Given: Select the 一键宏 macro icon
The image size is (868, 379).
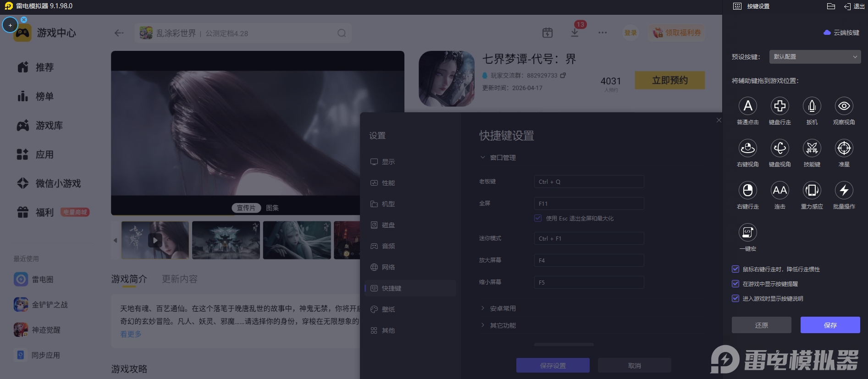Looking at the screenshot, I should click(747, 233).
